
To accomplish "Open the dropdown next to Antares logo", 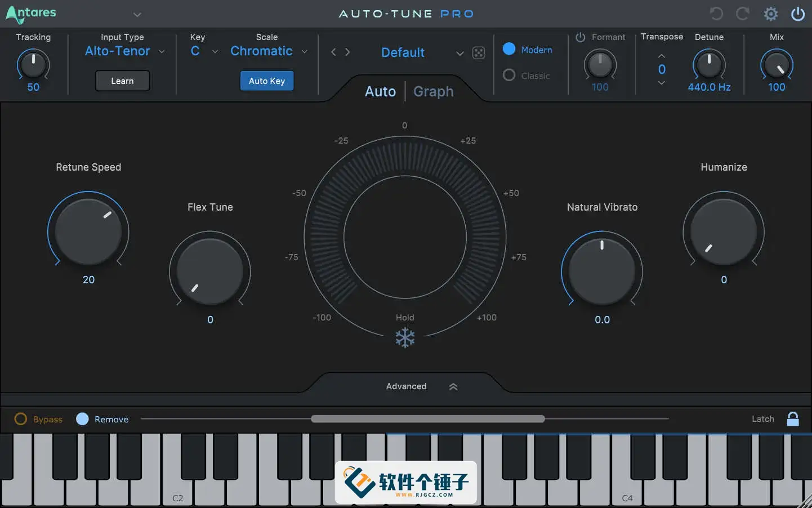I will pyautogui.click(x=137, y=14).
